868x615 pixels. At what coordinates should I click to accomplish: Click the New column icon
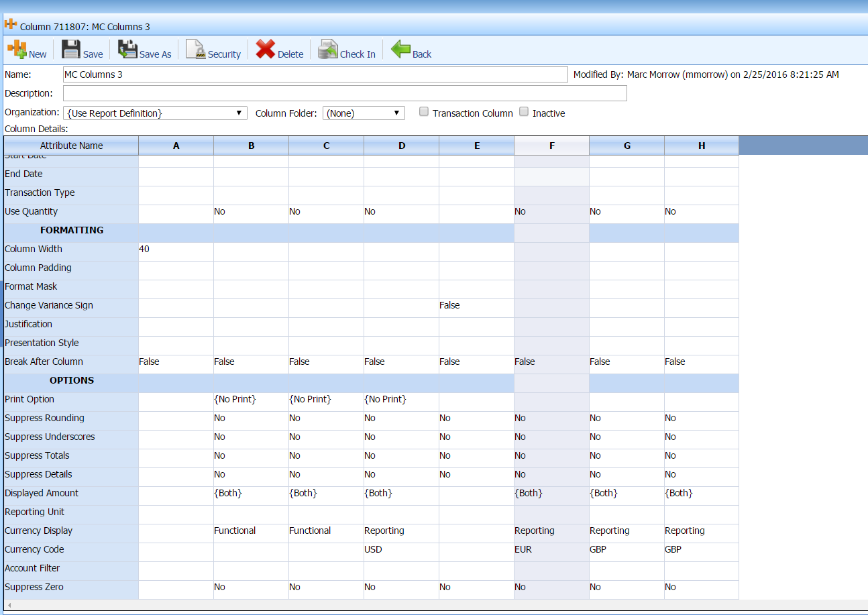[x=17, y=50]
